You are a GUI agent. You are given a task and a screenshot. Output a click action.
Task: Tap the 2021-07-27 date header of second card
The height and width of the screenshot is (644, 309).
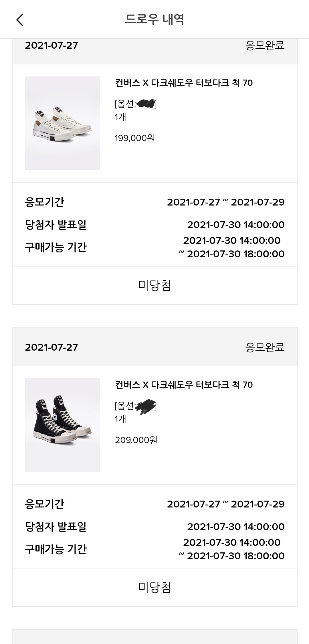pyautogui.click(x=51, y=347)
